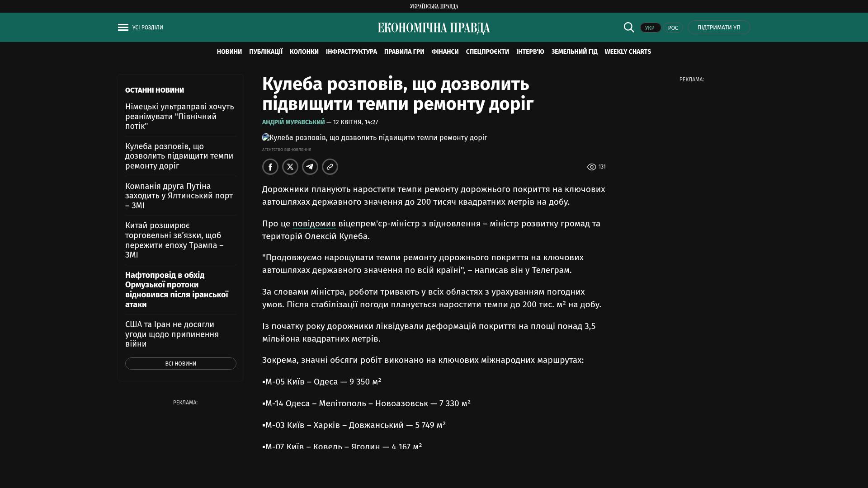Click the Економічна правда logo

click(x=434, y=28)
